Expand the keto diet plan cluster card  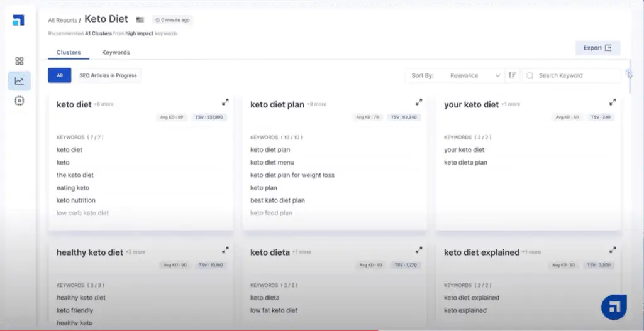click(419, 102)
